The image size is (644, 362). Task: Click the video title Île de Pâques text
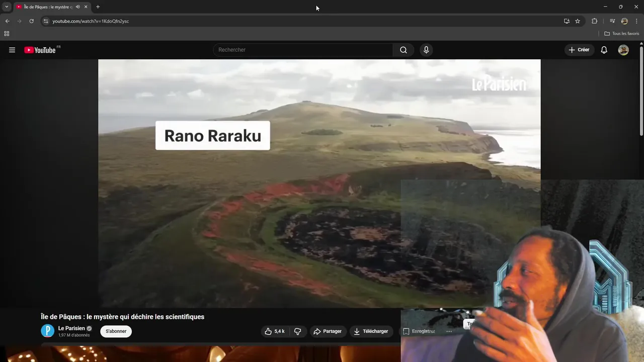pos(122,317)
